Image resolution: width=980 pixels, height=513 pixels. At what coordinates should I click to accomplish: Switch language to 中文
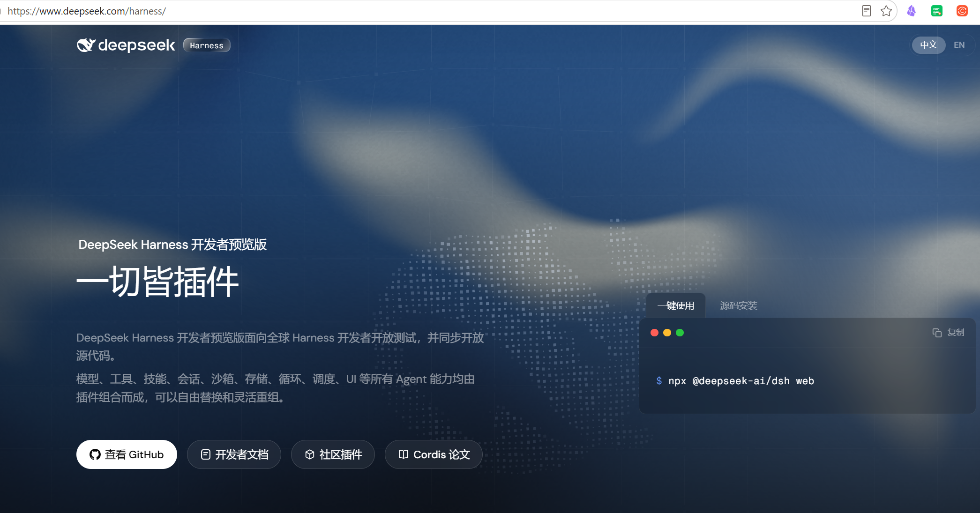tap(928, 45)
